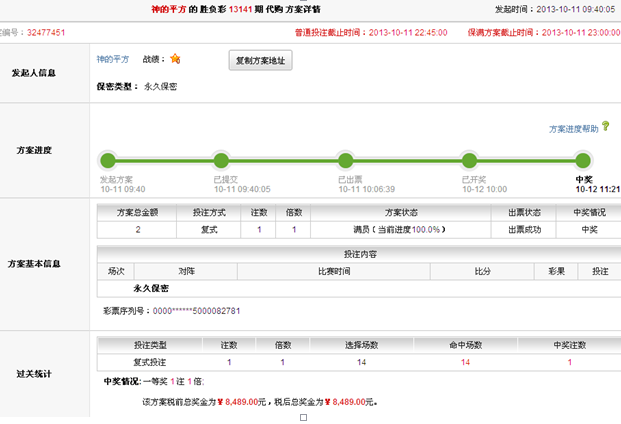The height and width of the screenshot is (424, 621).
Task: Tick the small checkbox at page bottom
Action: click(303, 418)
